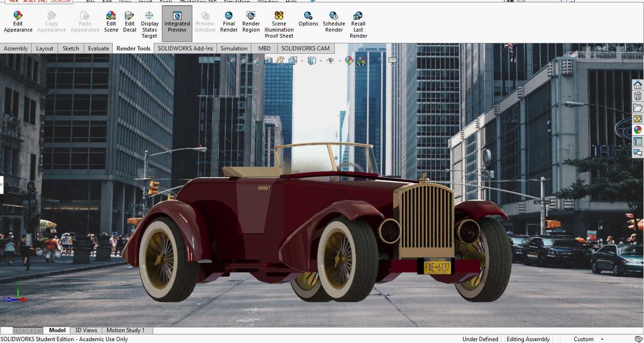Expand the collapsed left panel handle
This screenshot has height=343, width=644.
(1, 185)
